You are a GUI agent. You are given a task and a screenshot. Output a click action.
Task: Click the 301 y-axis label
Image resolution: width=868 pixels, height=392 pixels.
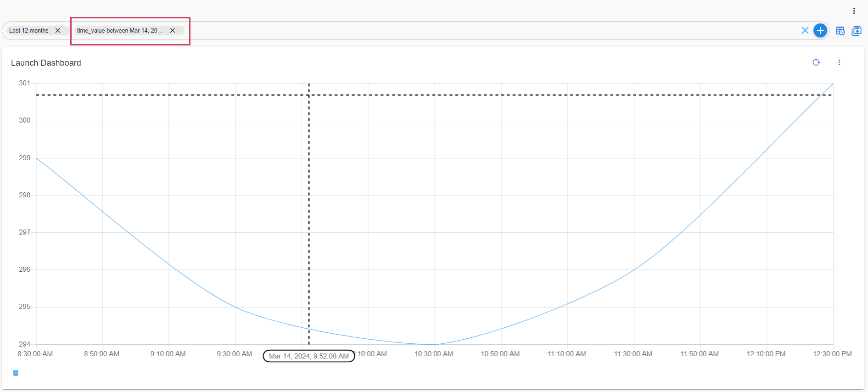pos(24,83)
